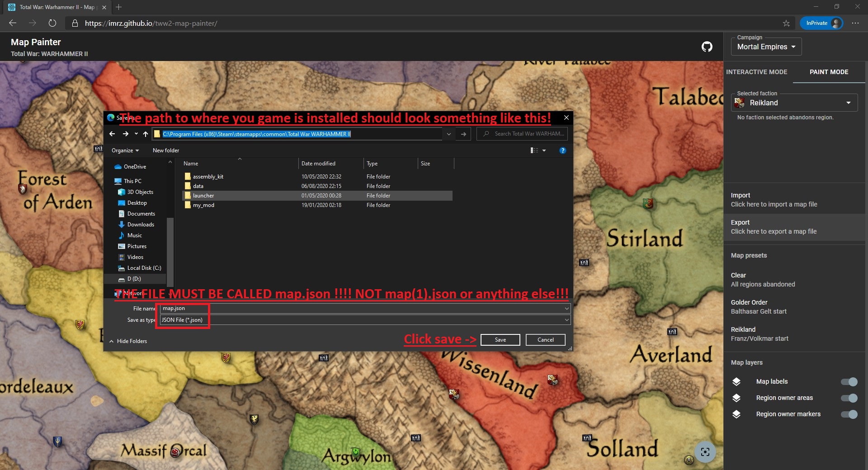Screen dimensions: 868x470
Task: Open the Music folder in navigation pane
Action: point(130,235)
